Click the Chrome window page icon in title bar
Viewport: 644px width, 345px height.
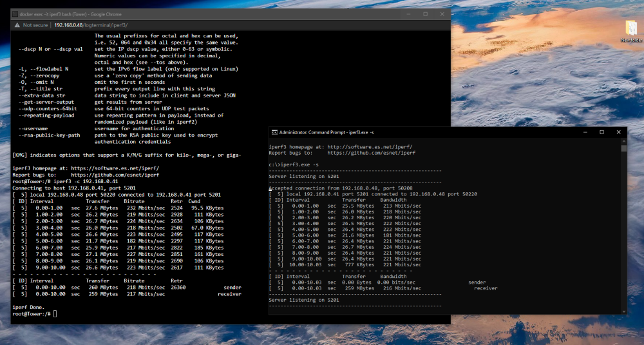15,14
